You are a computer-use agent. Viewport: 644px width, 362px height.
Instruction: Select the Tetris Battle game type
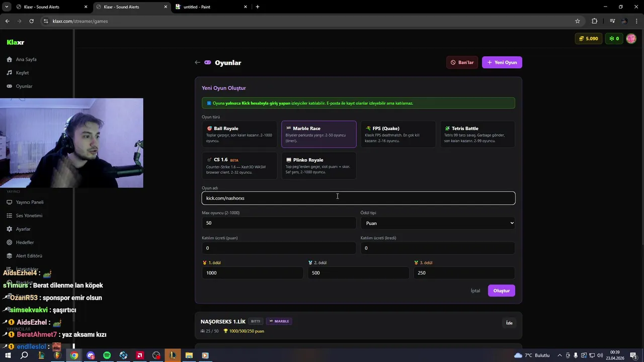click(477, 134)
